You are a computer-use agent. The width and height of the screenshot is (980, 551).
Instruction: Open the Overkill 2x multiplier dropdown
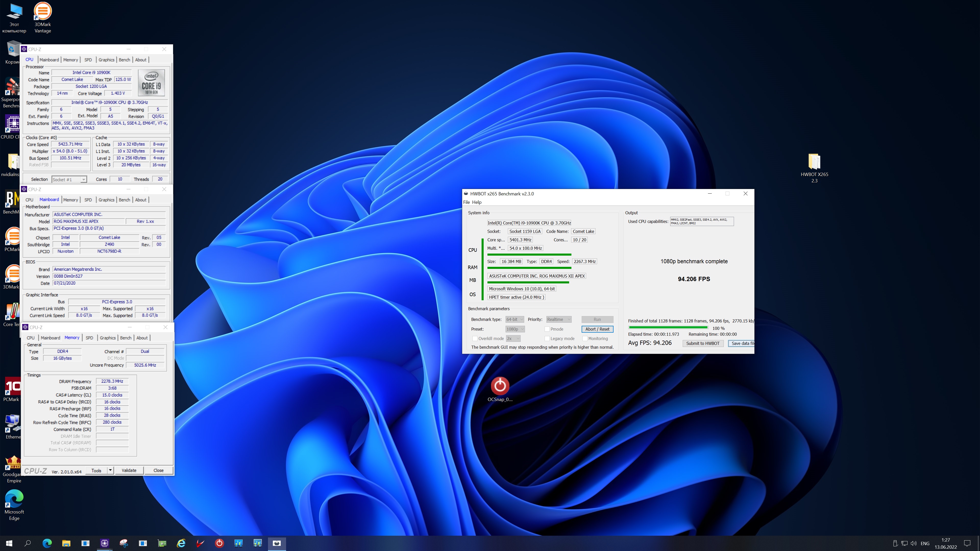pos(513,339)
